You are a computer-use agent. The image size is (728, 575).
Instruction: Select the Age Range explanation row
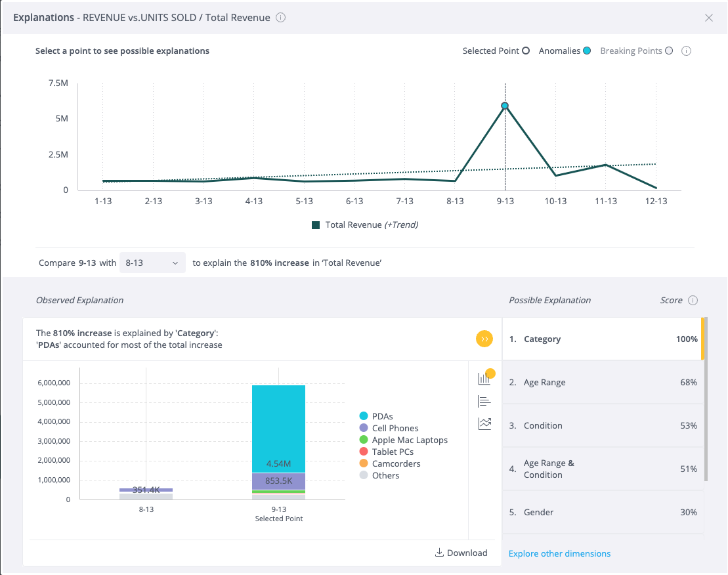(x=603, y=383)
